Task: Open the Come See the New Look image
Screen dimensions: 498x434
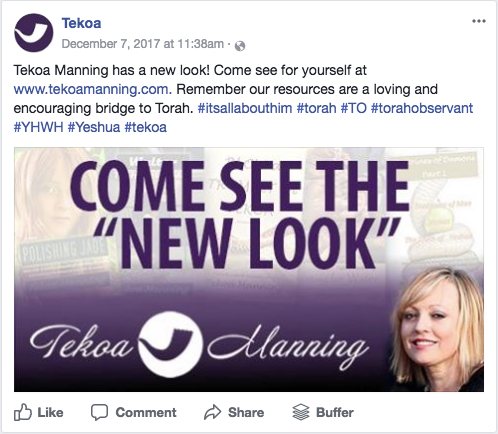Action: (249, 269)
